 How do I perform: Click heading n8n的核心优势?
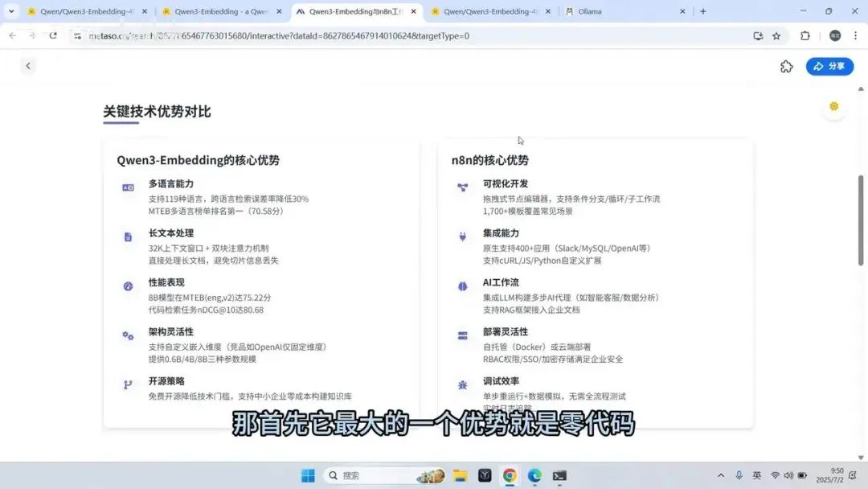coord(490,160)
